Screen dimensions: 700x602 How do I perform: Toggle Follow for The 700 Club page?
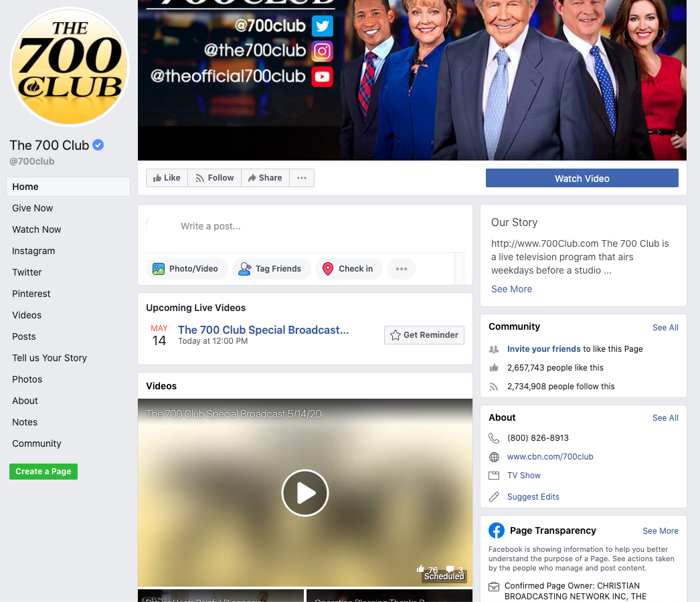(214, 178)
